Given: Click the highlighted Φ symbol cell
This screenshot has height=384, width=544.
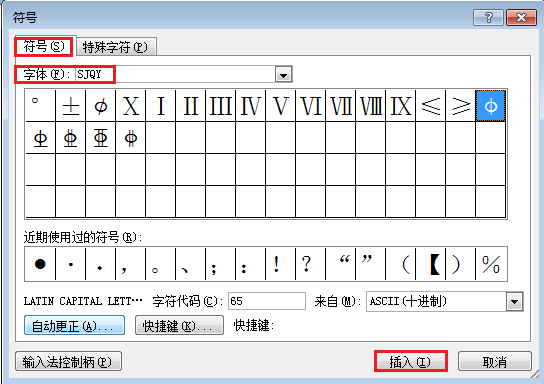Looking at the screenshot, I should (491, 105).
